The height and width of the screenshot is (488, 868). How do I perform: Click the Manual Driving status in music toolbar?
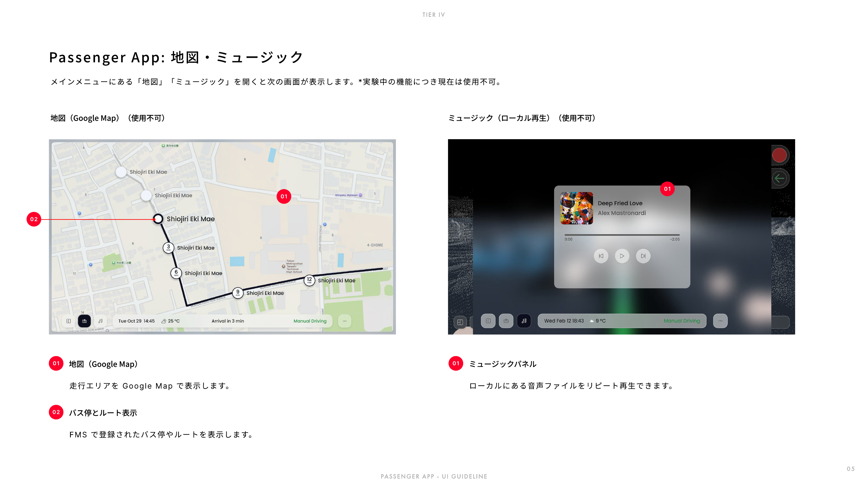pyautogui.click(x=682, y=321)
